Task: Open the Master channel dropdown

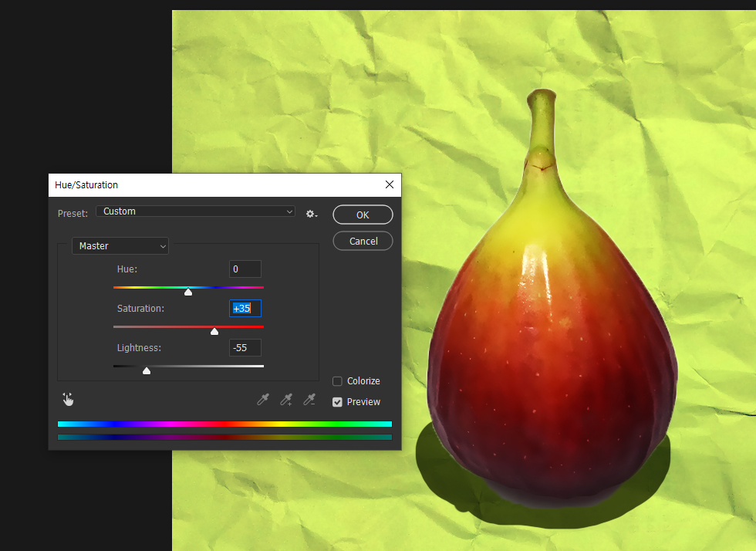Action: tap(120, 246)
